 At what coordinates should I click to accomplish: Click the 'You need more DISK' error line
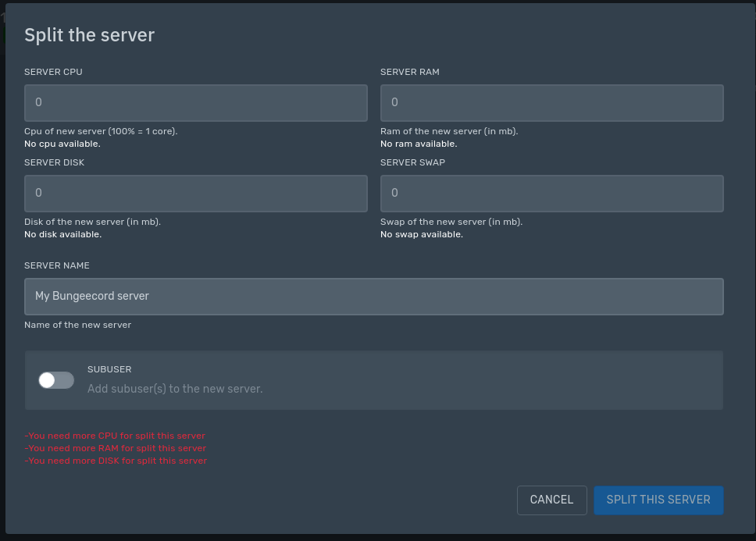pos(116,461)
